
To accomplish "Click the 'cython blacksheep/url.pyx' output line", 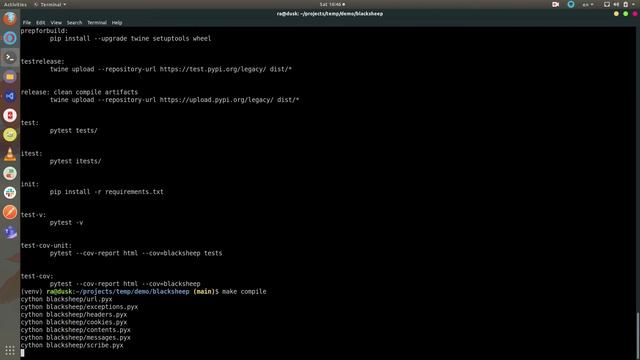I will coord(67,299).
